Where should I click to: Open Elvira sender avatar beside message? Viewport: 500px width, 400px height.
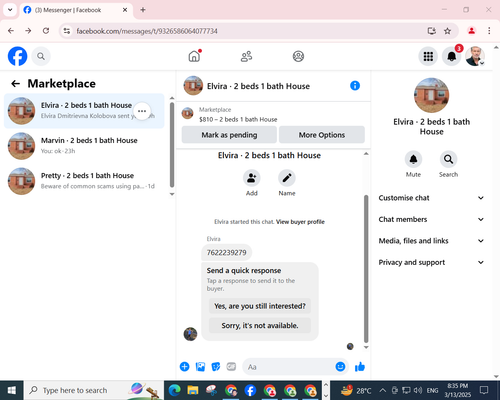tap(190, 334)
